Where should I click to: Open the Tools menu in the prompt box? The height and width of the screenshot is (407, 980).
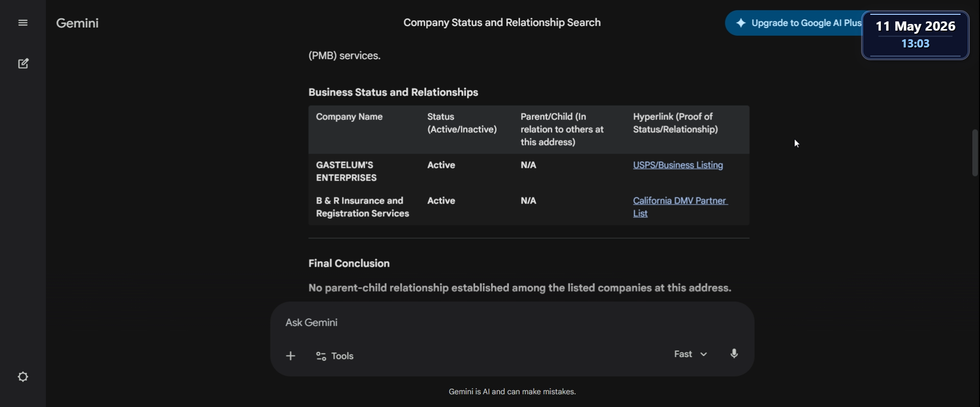coord(335,356)
